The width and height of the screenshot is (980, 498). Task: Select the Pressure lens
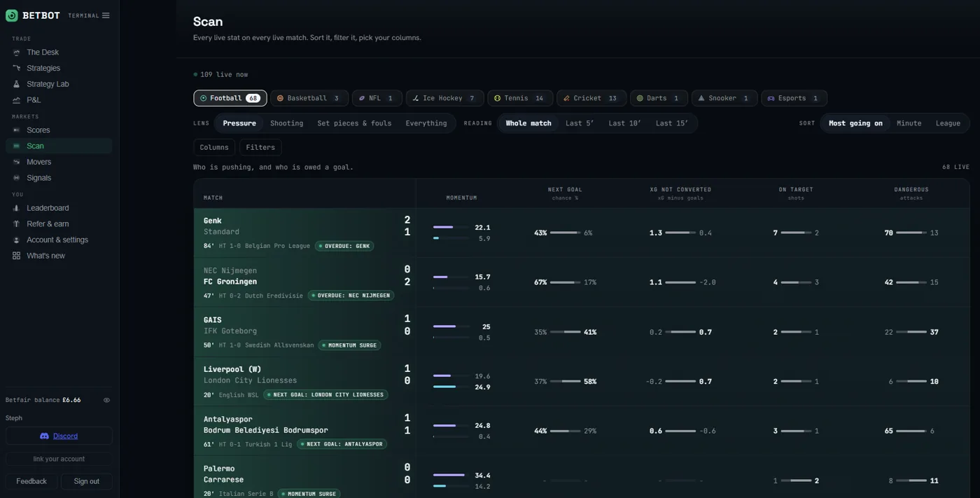pos(239,123)
